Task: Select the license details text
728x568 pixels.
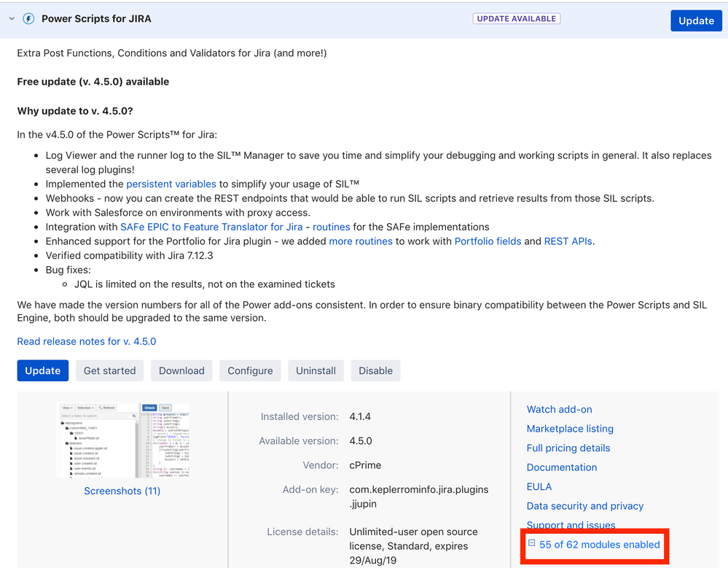Action: pyautogui.click(x=413, y=546)
